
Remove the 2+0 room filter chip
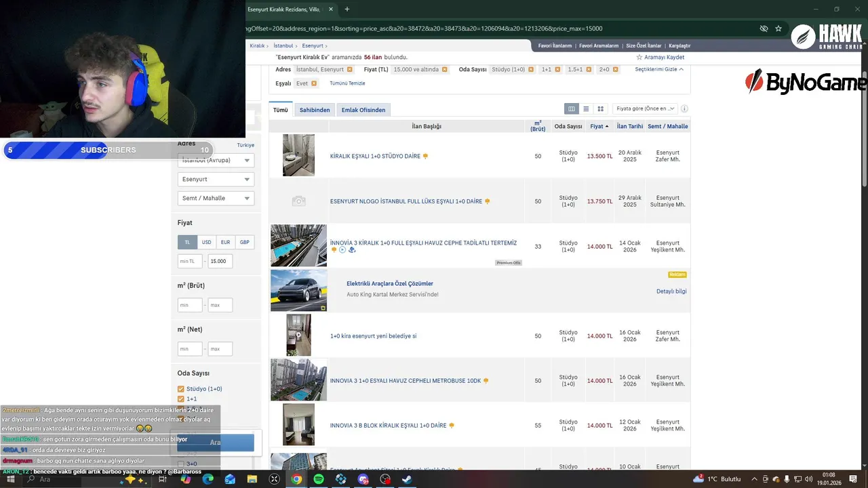coord(616,69)
